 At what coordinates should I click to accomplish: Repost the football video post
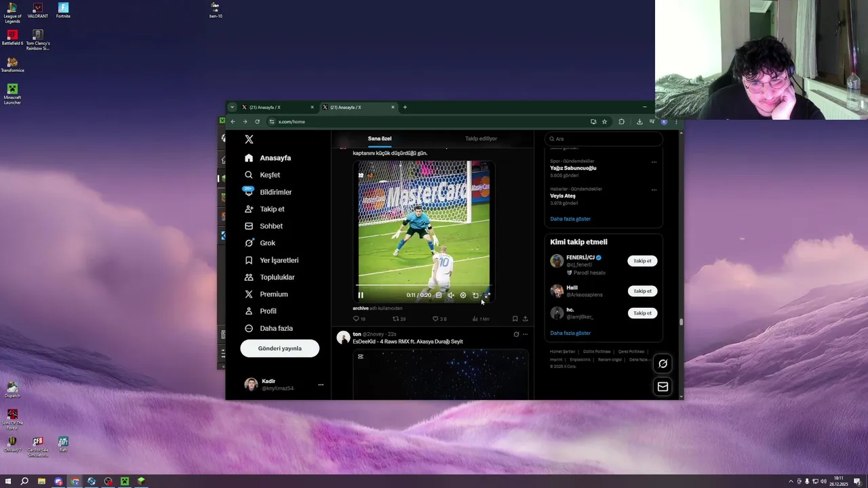[399, 319]
